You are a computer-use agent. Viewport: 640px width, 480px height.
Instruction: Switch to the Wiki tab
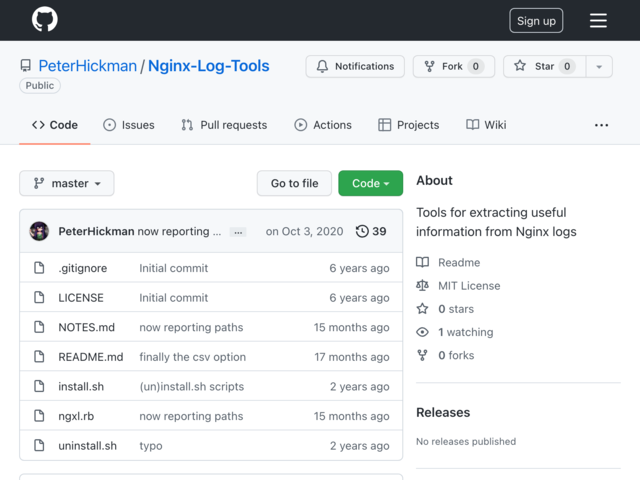(486, 125)
